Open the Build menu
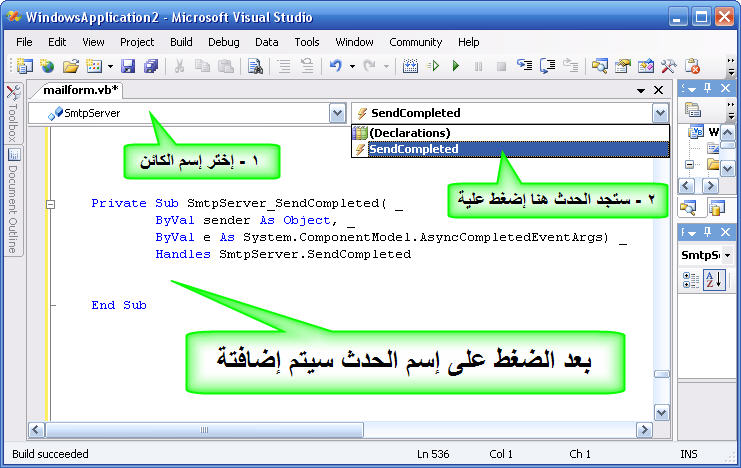 coord(181,42)
